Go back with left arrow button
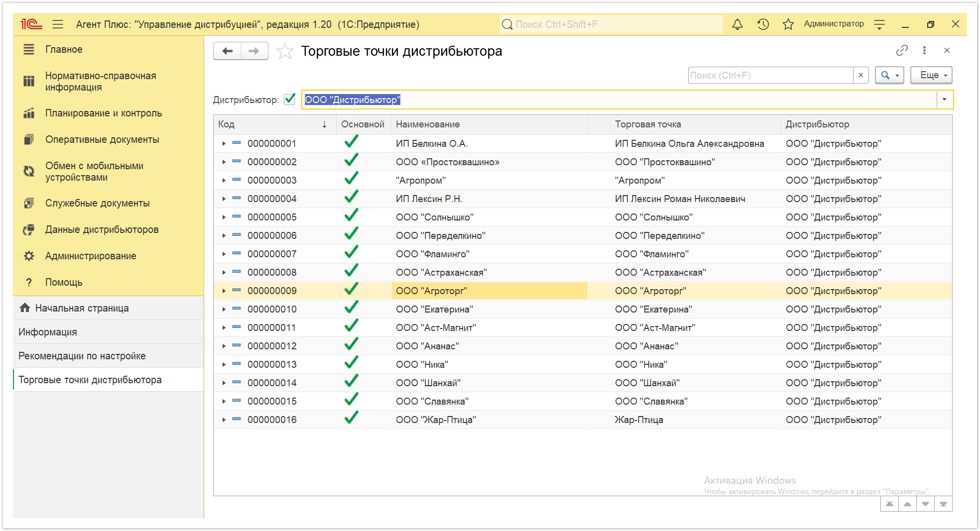This screenshot has height=531, width=980. (x=228, y=51)
